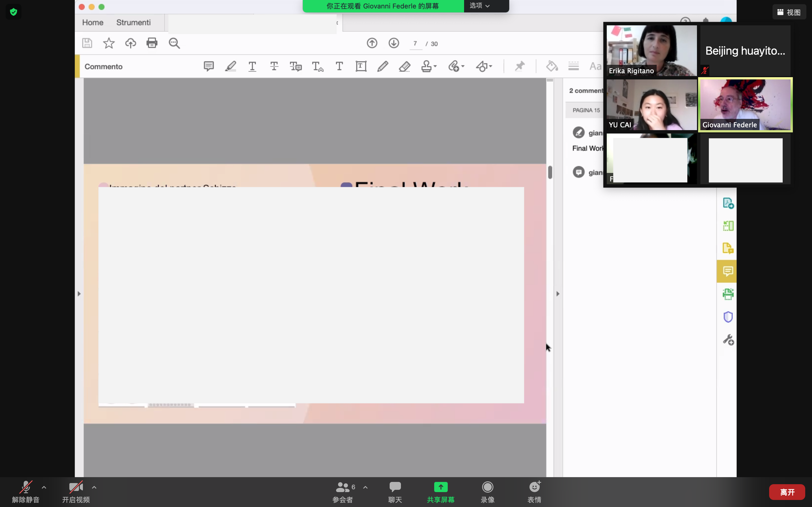Unmute the microphone in Zoom
Viewport: 812px width, 507px height.
pos(26,491)
